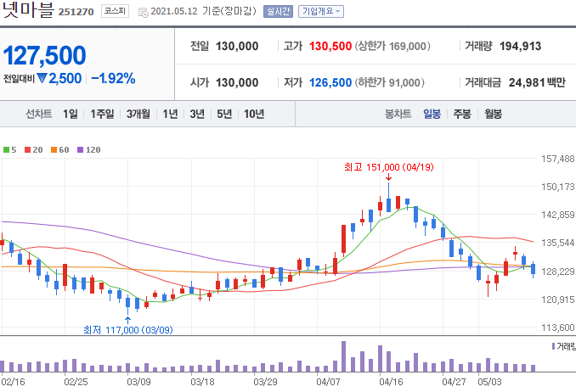The width and height of the screenshot is (576, 392).
Task: Click the 05/03 date axis label
Action: click(x=489, y=382)
